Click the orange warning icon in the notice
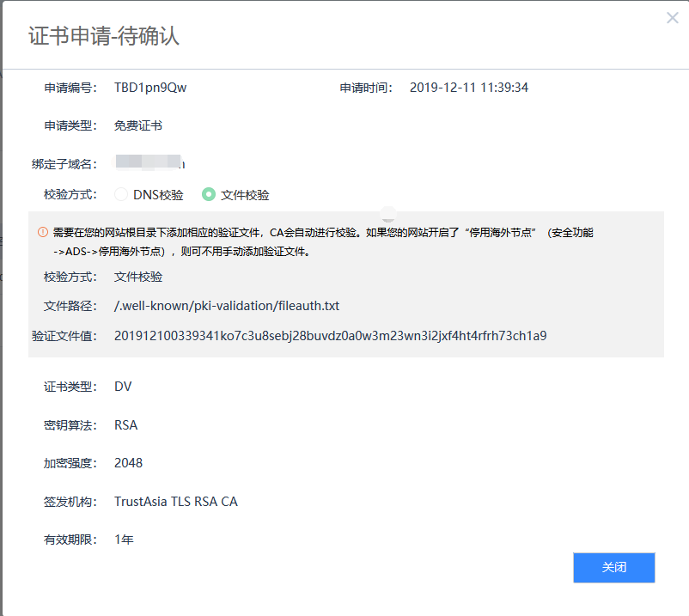The width and height of the screenshot is (689, 616). [x=42, y=232]
